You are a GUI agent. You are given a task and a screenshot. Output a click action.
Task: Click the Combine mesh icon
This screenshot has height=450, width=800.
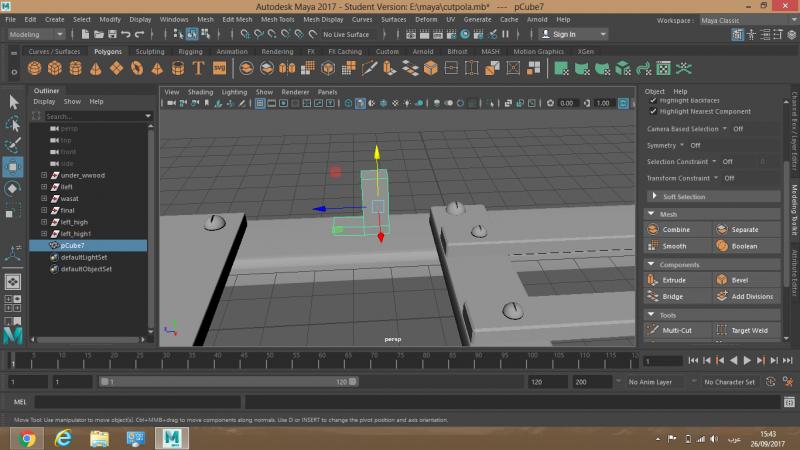click(x=653, y=230)
